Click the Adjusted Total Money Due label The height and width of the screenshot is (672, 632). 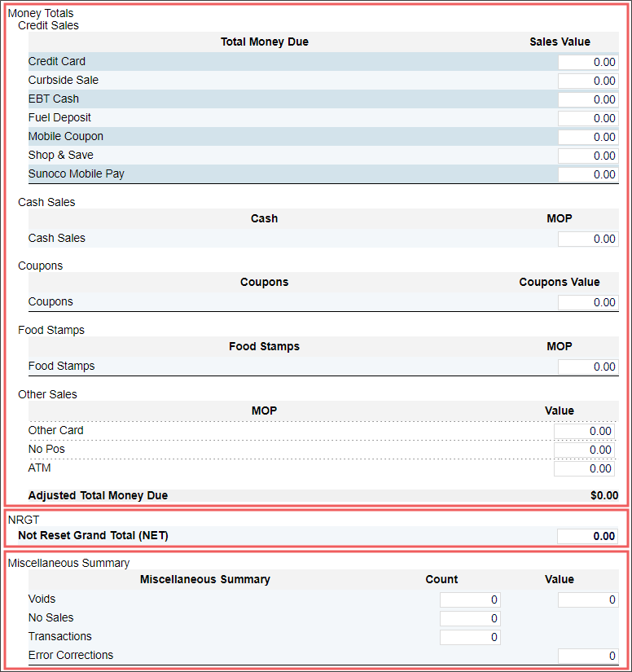98,496
